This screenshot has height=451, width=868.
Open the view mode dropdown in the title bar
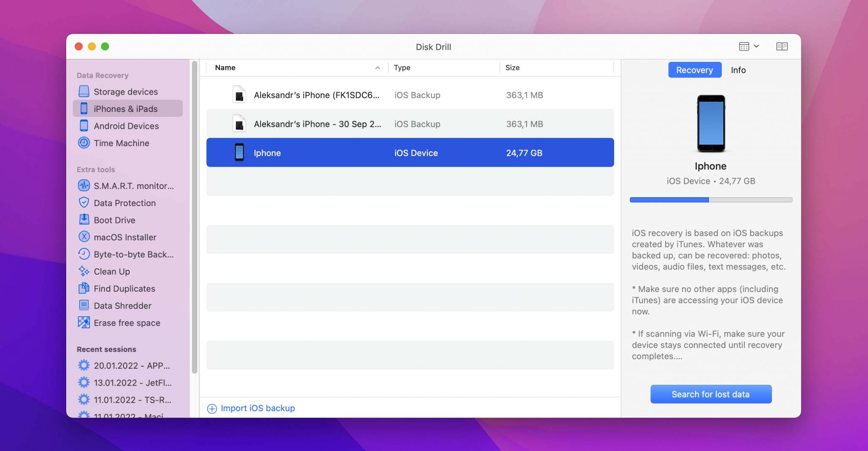coord(749,46)
